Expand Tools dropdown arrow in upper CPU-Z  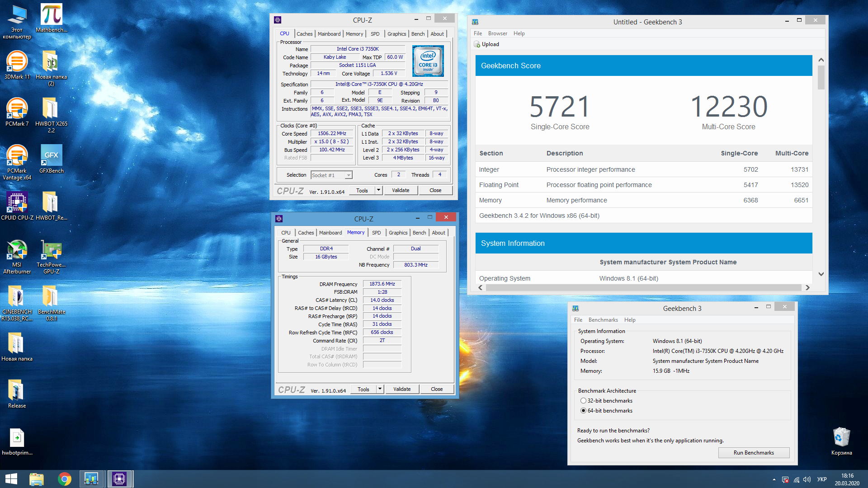coord(379,190)
